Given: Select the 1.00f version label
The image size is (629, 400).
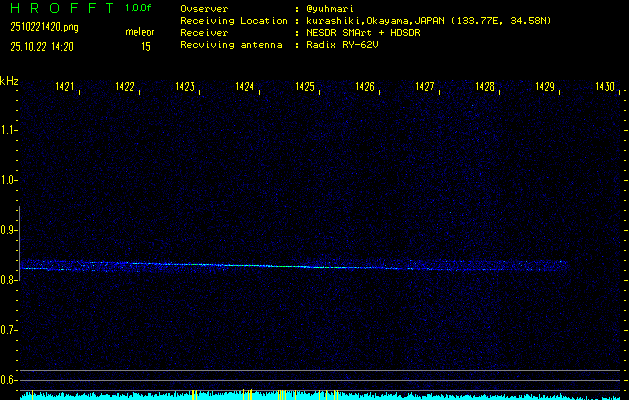Looking at the screenshot, I should point(139,8).
